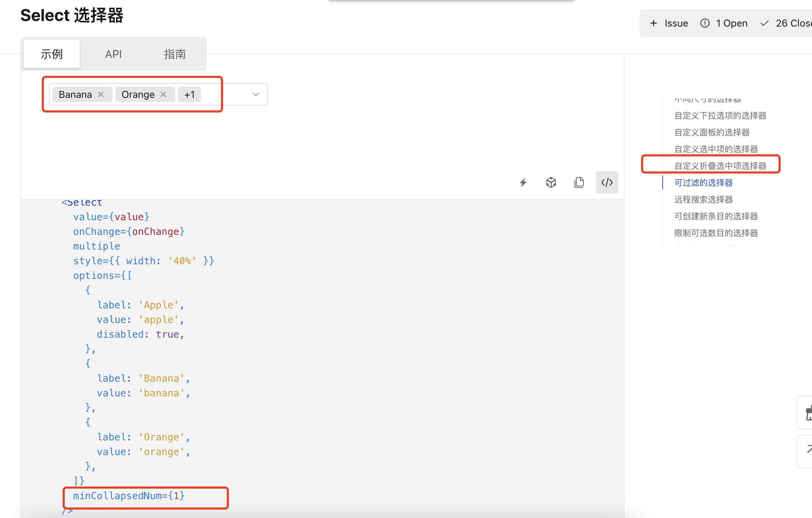Remove the Banana tag
Viewport: 812px width, 518px height.
coord(101,94)
